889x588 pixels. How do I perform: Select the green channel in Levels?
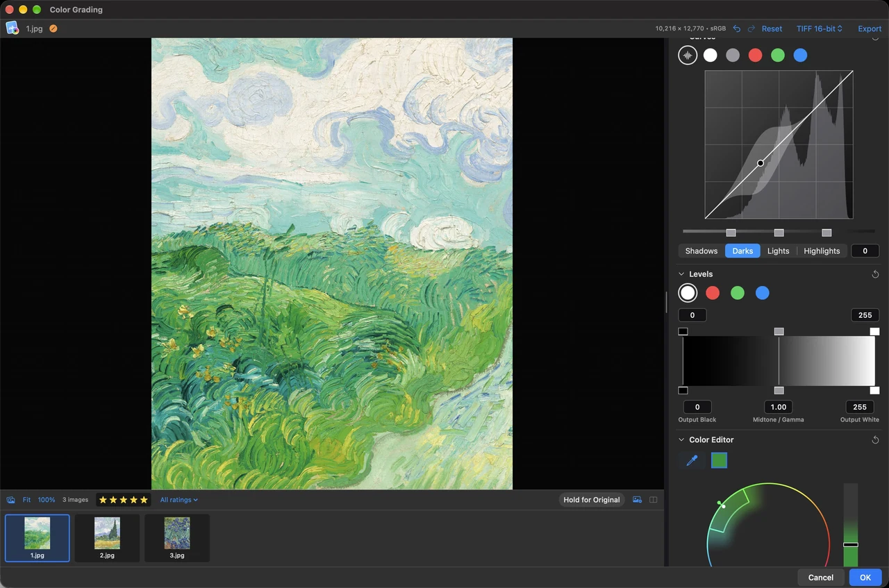738,293
